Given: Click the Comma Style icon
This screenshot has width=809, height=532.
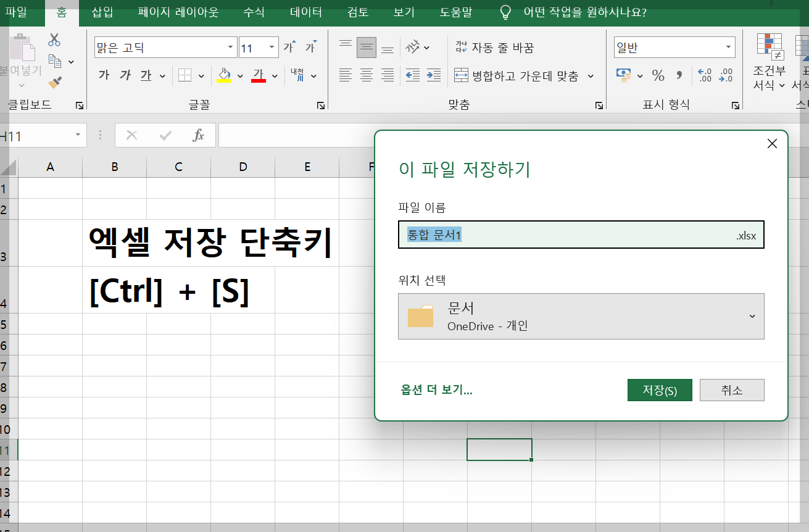Looking at the screenshot, I should click(x=678, y=75).
